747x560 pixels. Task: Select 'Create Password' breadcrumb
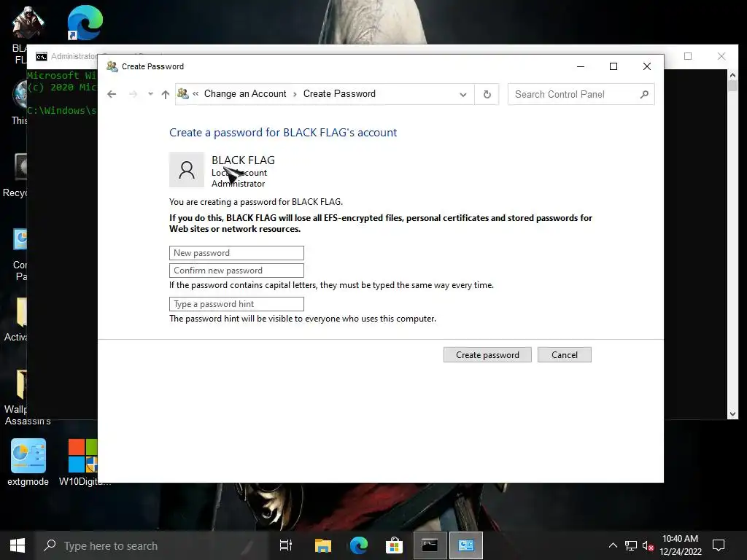(x=339, y=94)
